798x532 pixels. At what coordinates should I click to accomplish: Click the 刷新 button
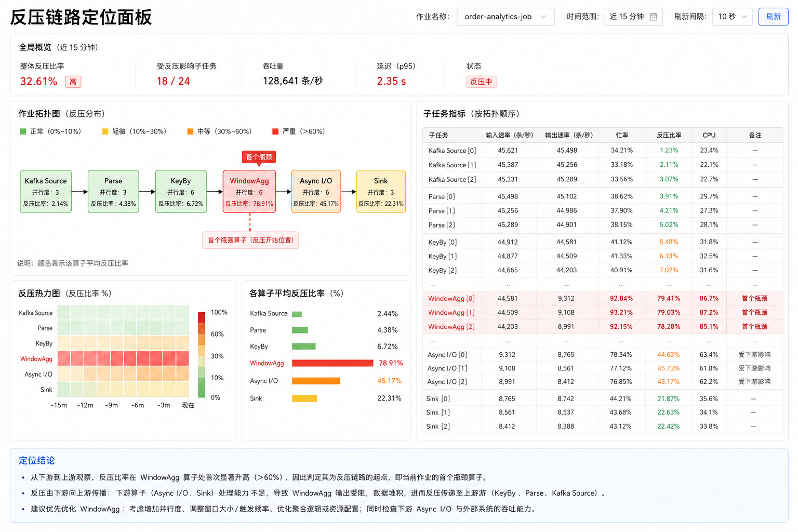pos(773,17)
